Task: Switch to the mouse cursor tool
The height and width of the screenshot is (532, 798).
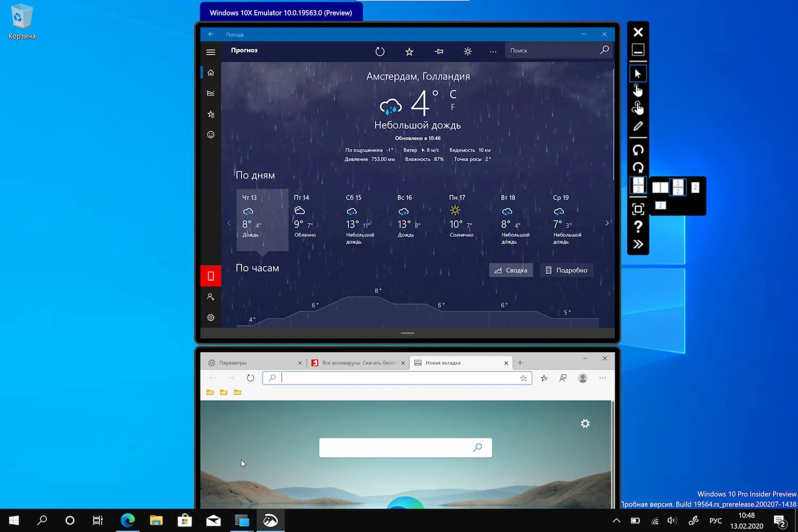Action: 638,73
